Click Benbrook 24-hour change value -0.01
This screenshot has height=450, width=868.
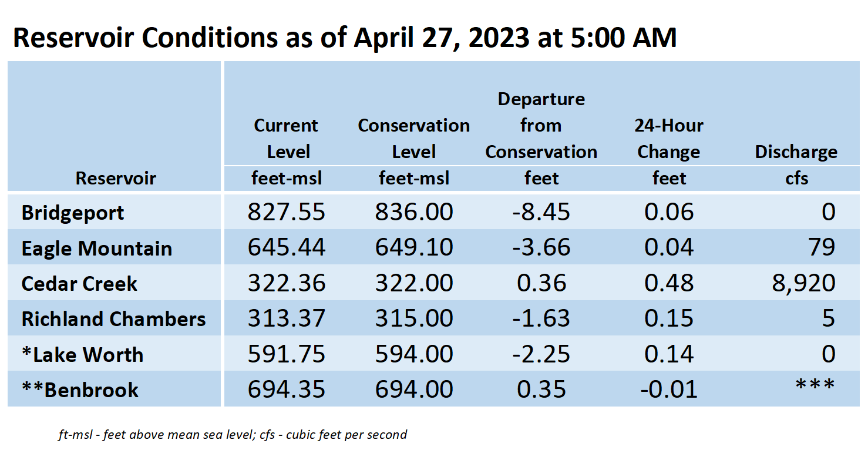[668, 389]
